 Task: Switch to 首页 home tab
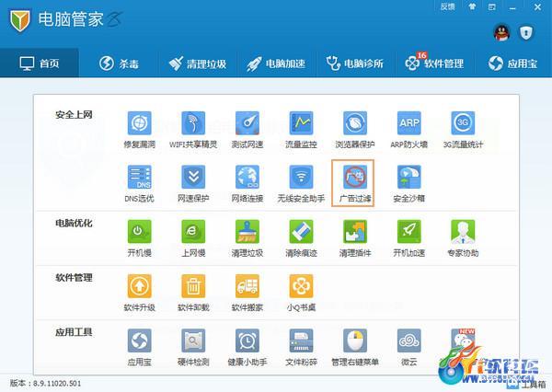click(40, 63)
